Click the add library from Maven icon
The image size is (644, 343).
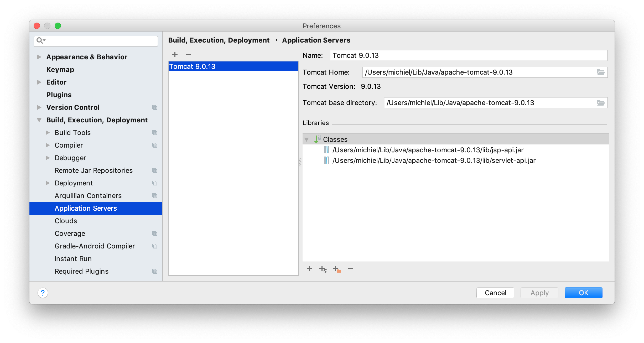[323, 269]
